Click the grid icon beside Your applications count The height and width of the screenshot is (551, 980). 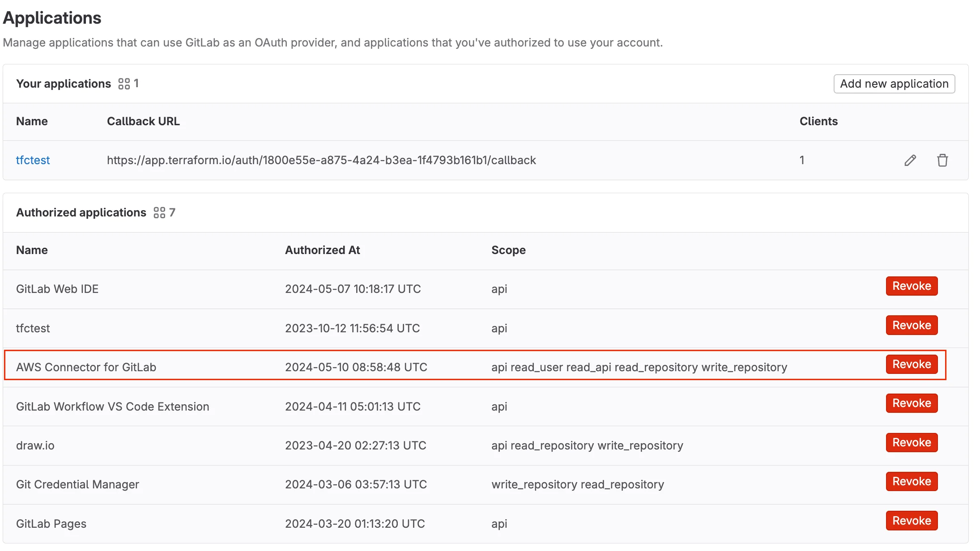124,84
